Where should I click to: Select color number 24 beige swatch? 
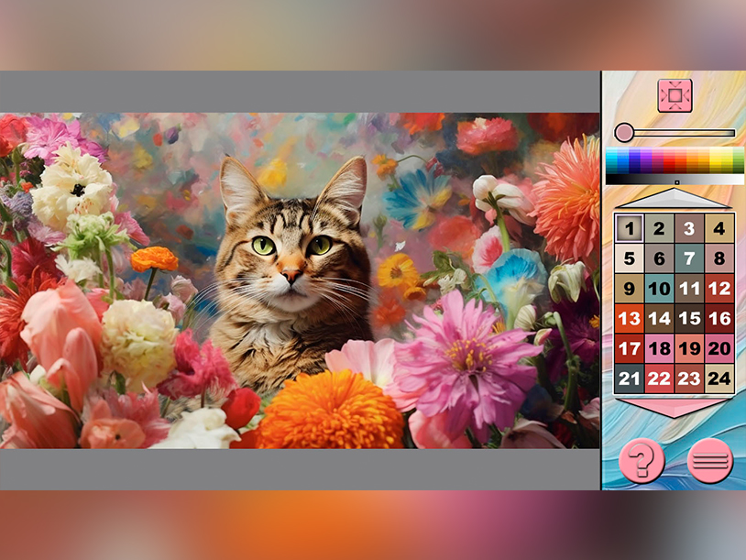coord(719,379)
